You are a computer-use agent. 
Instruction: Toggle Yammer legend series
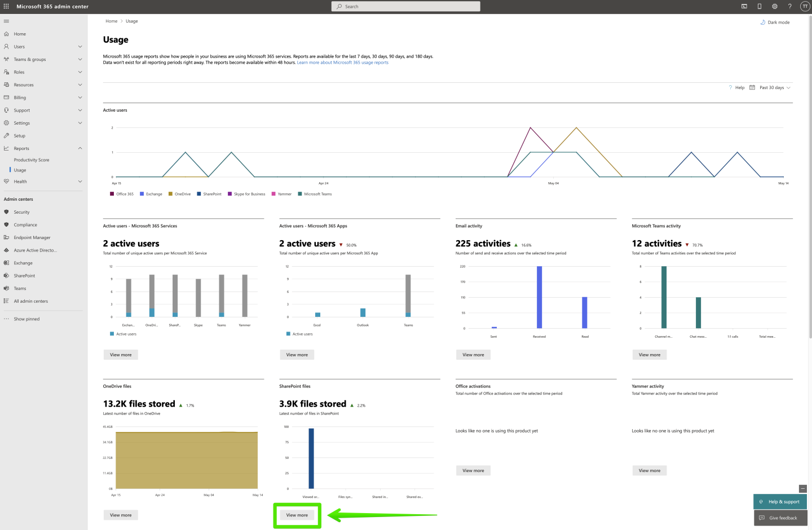pyautogui.click(x=282, y=194)
